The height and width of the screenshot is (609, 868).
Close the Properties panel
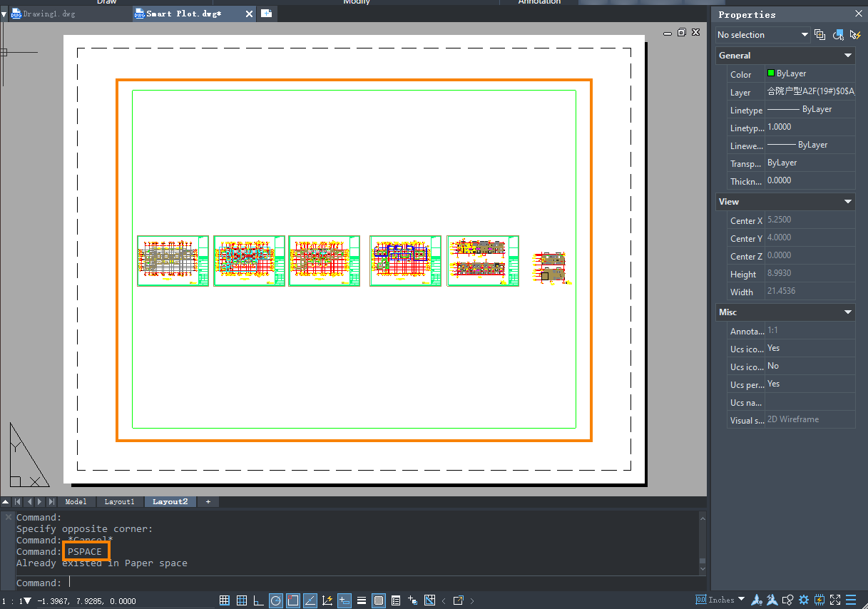click(x=859, y=14)
